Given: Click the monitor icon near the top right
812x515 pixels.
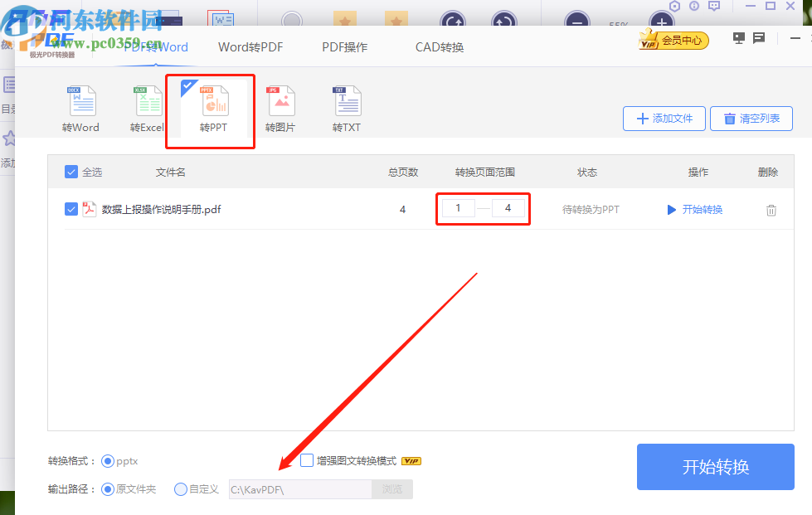Looking at the screenshot, I should (737, 37).
